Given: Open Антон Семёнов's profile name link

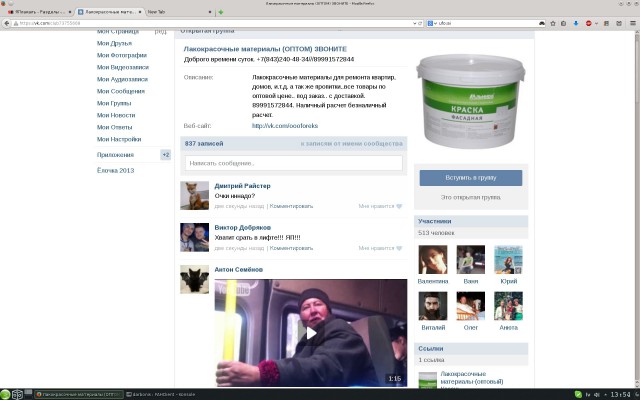Looking at the screenshot, I should pos(239,269).
